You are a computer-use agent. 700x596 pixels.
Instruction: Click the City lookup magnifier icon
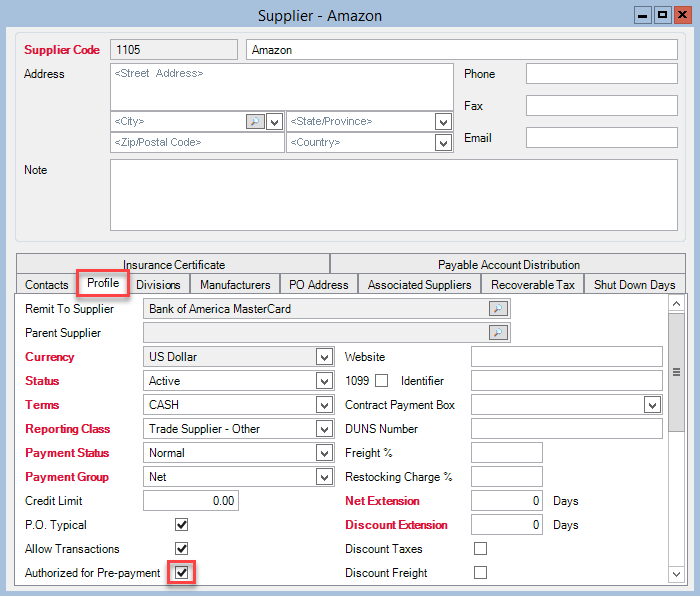point(254,121)
